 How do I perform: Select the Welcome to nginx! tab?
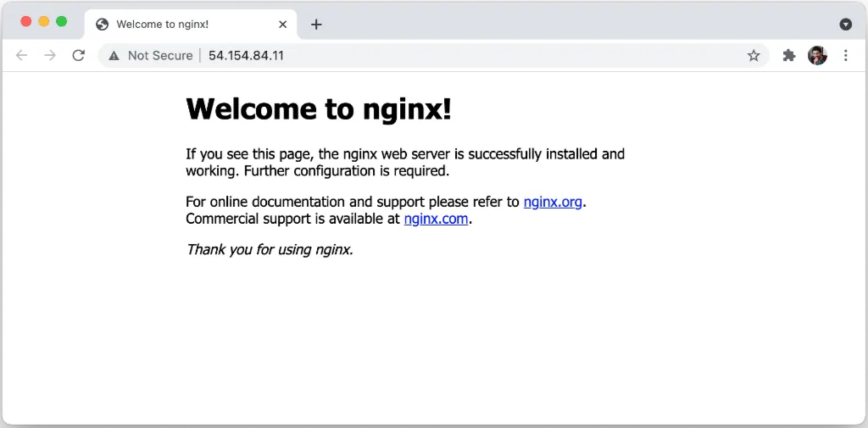pyautogui.click(x=191, y=25)
